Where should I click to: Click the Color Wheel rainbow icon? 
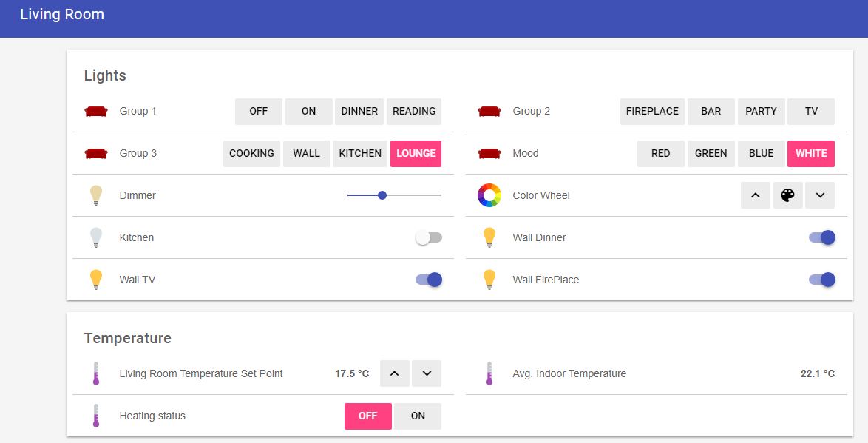pos(489,195)
